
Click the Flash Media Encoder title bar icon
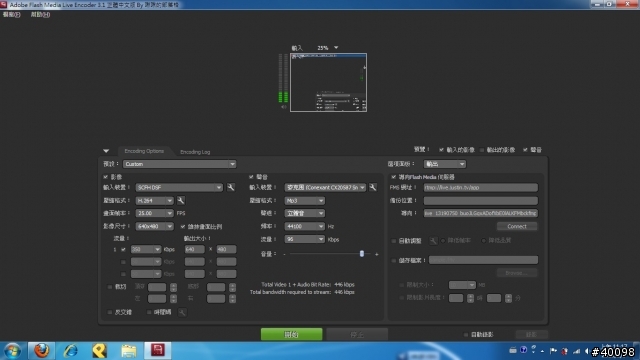(x=4, y=4)
